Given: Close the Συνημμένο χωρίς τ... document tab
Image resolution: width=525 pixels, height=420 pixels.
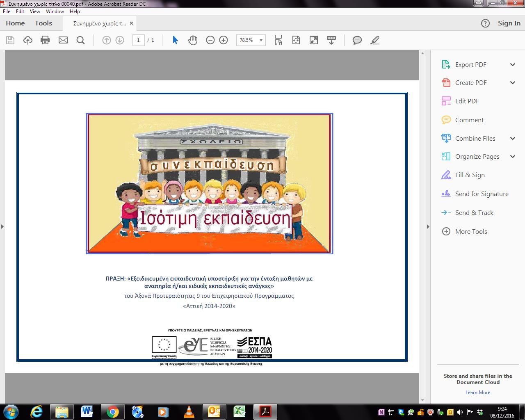Looking at the screenshot, I should 131,23.
